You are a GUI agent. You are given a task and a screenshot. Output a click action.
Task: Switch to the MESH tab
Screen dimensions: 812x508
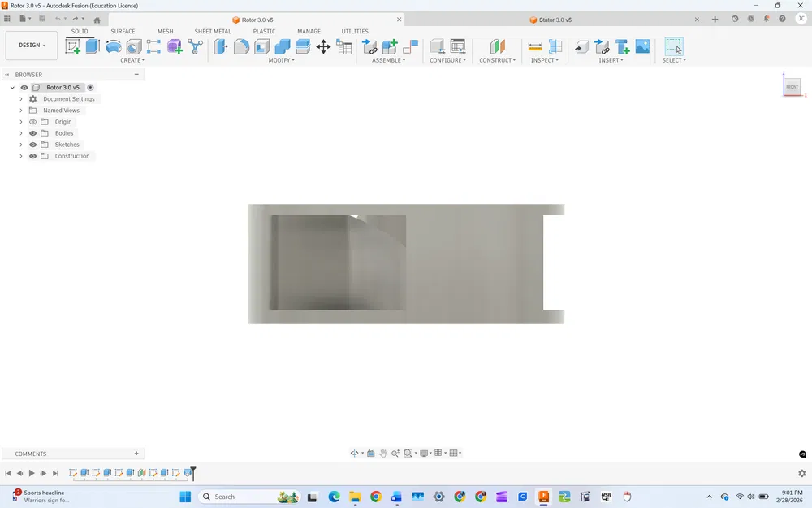(x=165, y=31)
